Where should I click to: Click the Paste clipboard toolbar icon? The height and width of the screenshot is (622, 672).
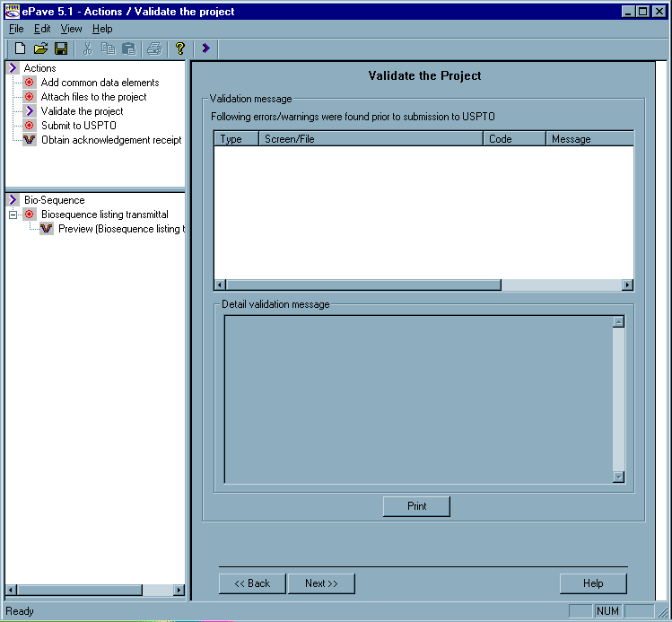coord(128,48)
